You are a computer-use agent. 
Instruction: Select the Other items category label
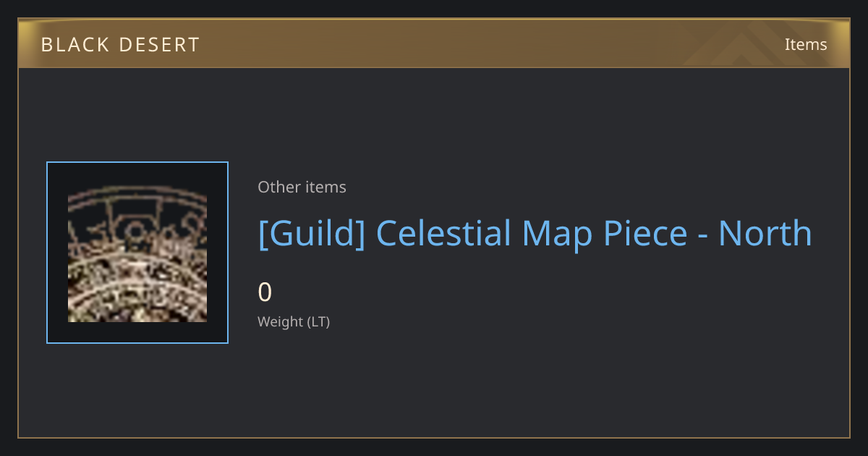coord(302,187)
